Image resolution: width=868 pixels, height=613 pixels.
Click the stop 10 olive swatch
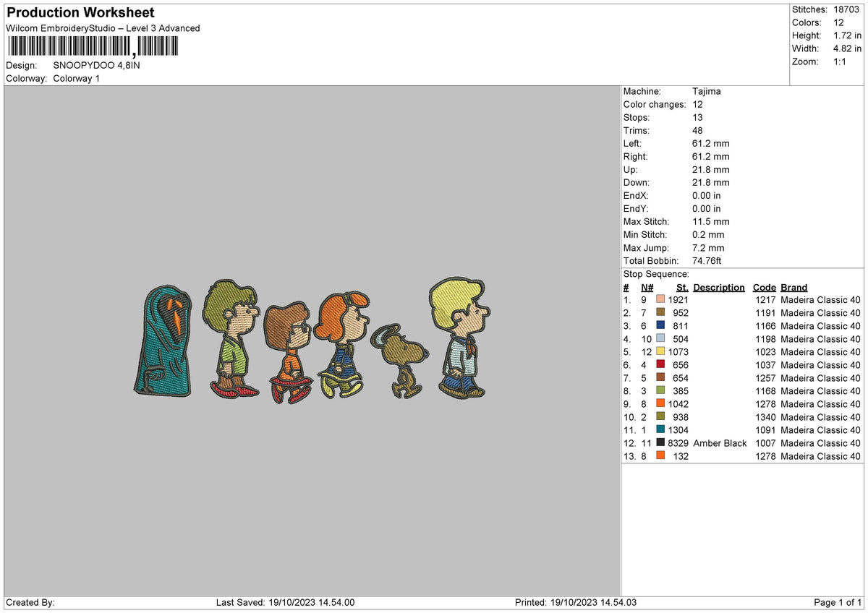[660, 416]
